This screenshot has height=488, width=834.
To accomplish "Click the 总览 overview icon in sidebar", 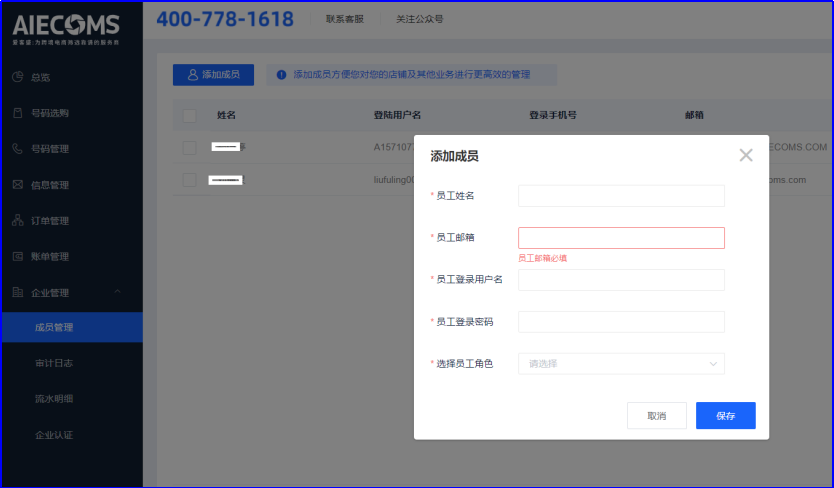I will [x=18, y=77].
